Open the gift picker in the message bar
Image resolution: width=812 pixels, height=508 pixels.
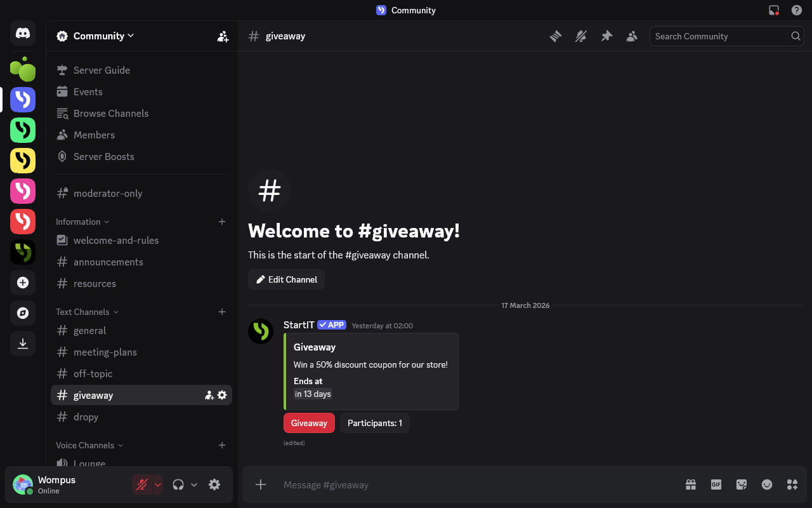click(x=690, y=485)
